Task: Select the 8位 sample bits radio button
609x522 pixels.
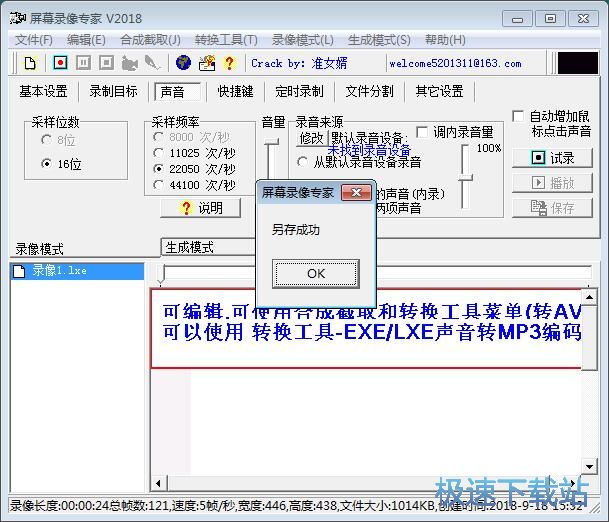Action: [46, 139]
